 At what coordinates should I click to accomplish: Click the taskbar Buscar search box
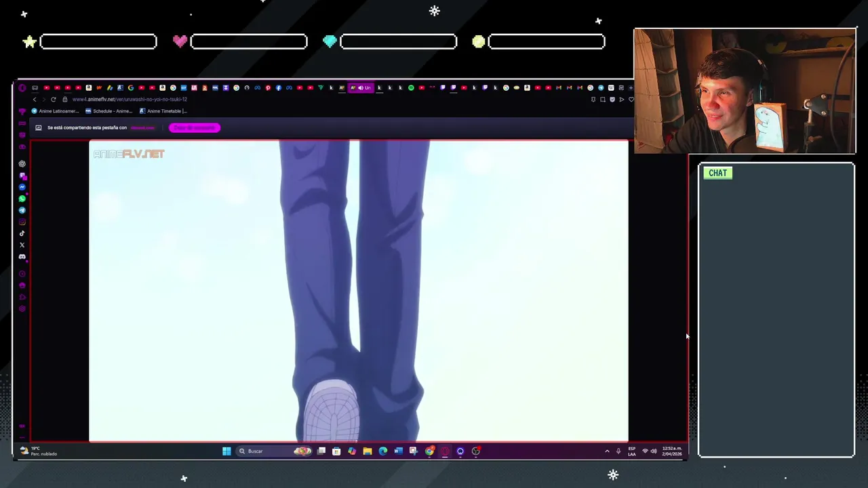coord(274,451)
